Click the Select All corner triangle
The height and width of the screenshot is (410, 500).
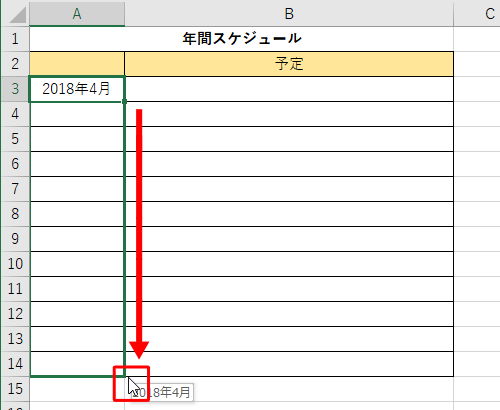click(17, 15)
